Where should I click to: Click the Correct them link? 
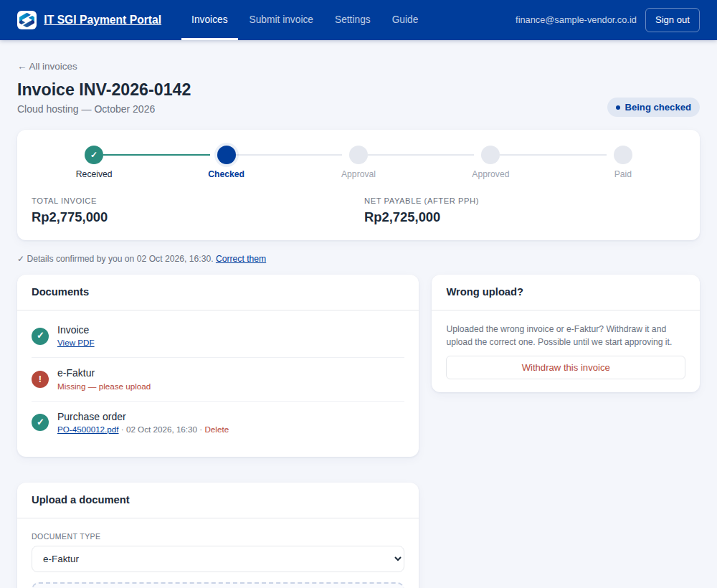click(241, 259)
